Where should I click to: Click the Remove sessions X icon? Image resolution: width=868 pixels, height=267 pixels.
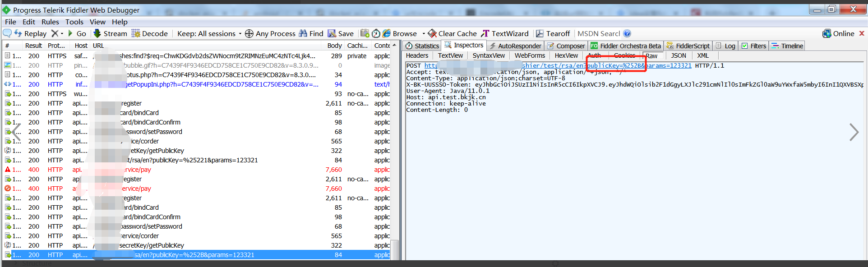pyautogui.click(x=55, y=33)
